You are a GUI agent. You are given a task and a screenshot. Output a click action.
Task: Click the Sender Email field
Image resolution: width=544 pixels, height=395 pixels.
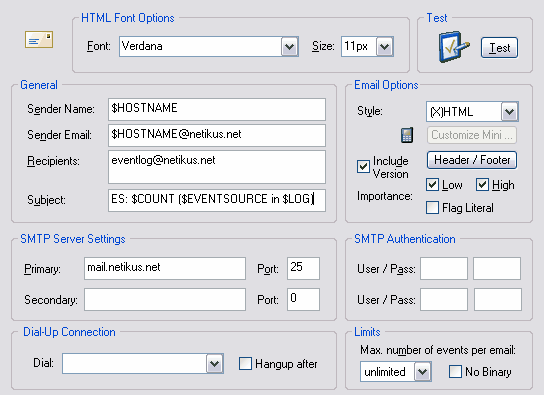click(217, 135)
